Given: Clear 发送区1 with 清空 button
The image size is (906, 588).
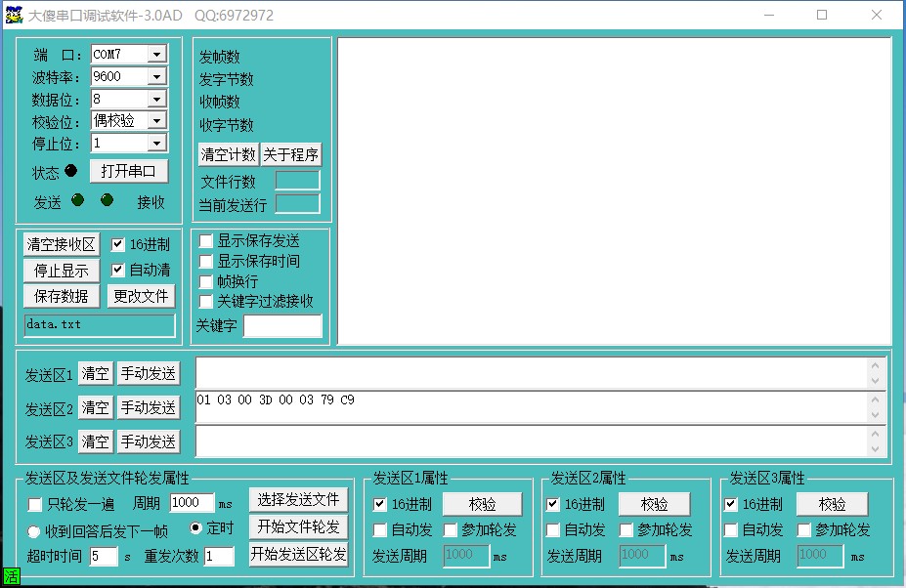Looking at the screenshot, I should click(x=95, y=374).
